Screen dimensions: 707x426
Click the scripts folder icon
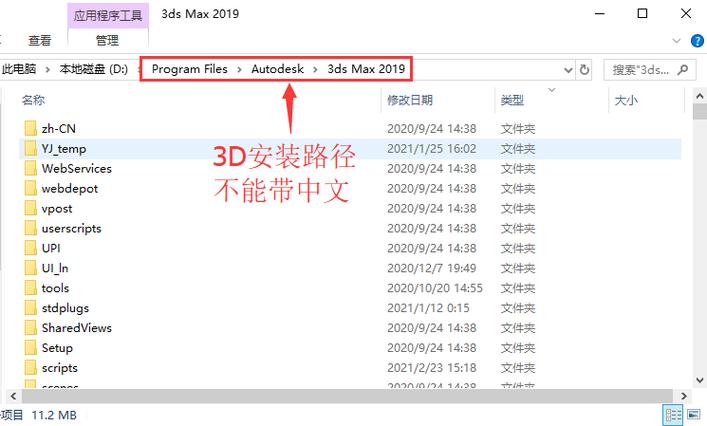31,367
